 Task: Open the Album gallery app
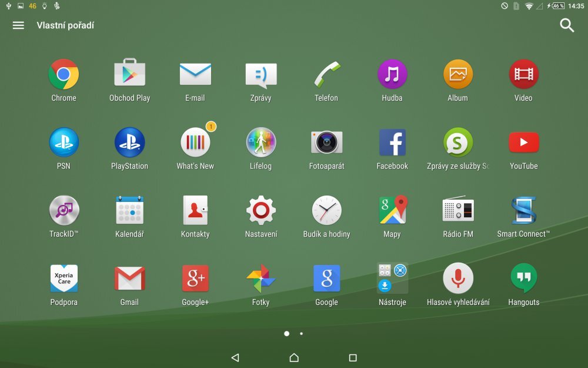[x=458, y=74]
